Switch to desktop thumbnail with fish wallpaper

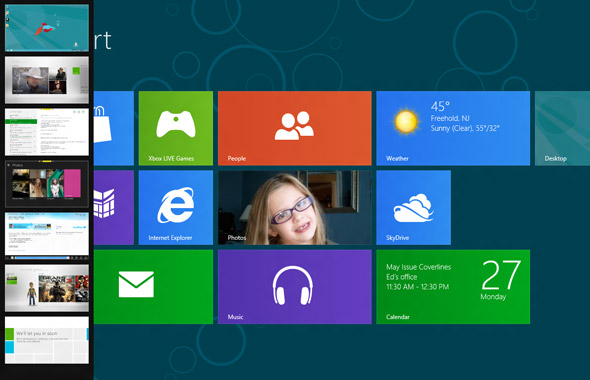coord(47,28)
